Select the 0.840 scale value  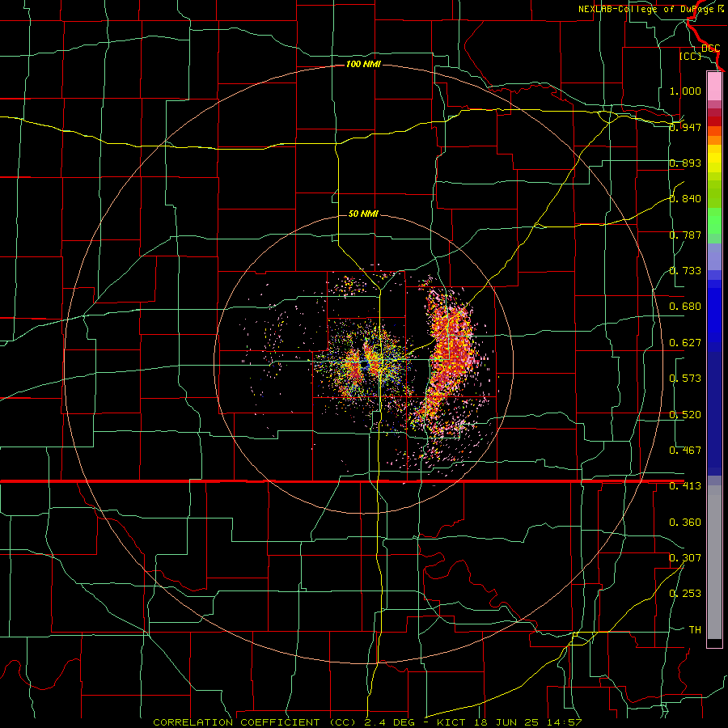coord(685,199)
